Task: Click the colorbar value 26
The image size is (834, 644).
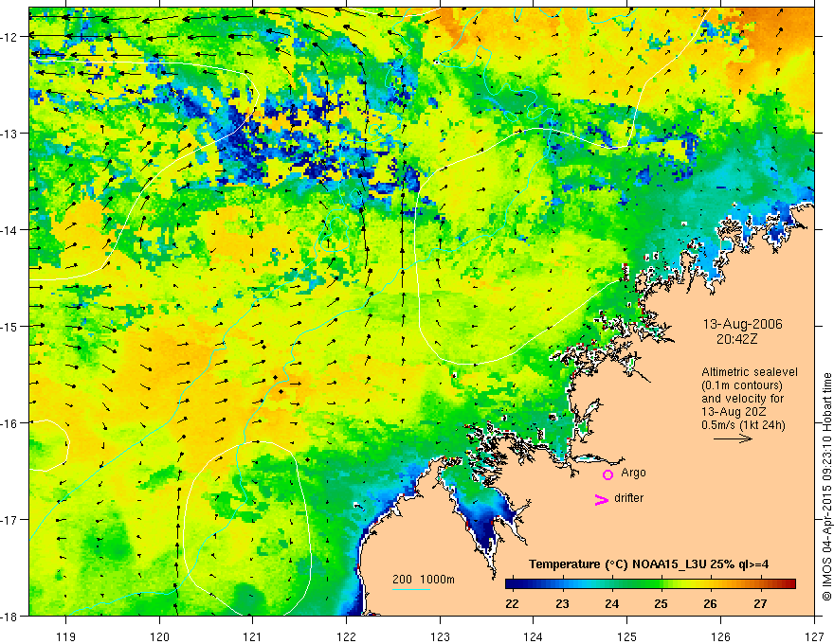Action: tap(710, 603)
